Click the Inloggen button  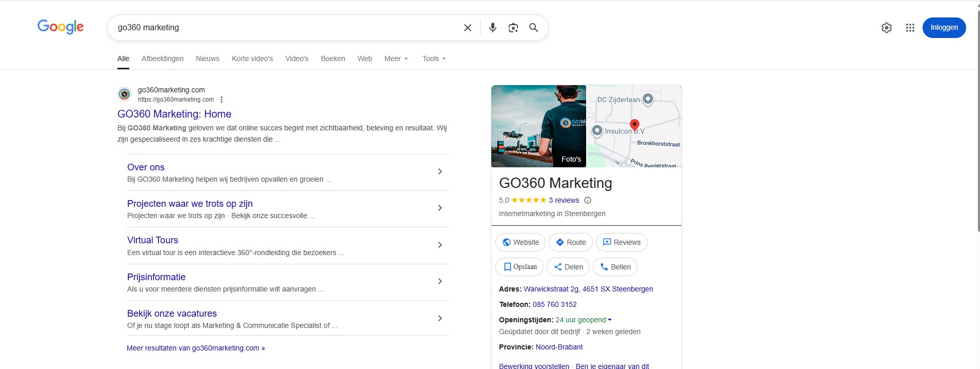(x=944, y=28)
